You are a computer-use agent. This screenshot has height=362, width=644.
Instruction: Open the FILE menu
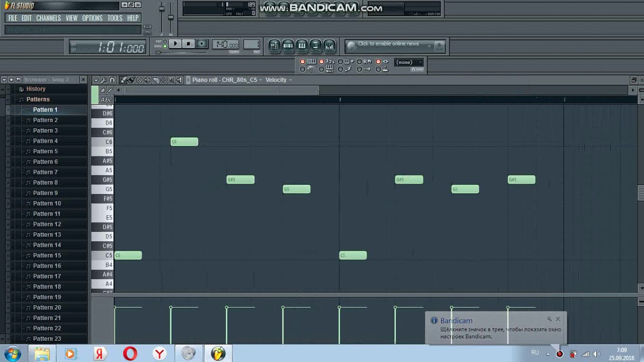pyautogui.click(x=13, y=18)
